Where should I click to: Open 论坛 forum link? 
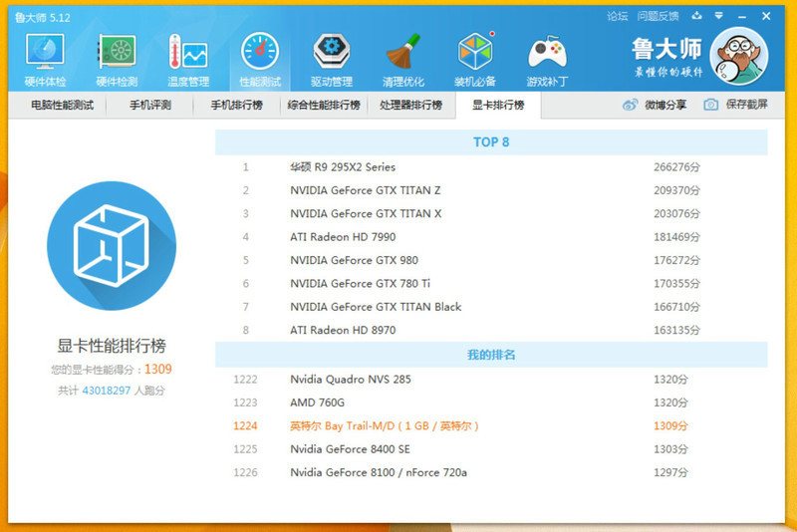coord(618,16)
